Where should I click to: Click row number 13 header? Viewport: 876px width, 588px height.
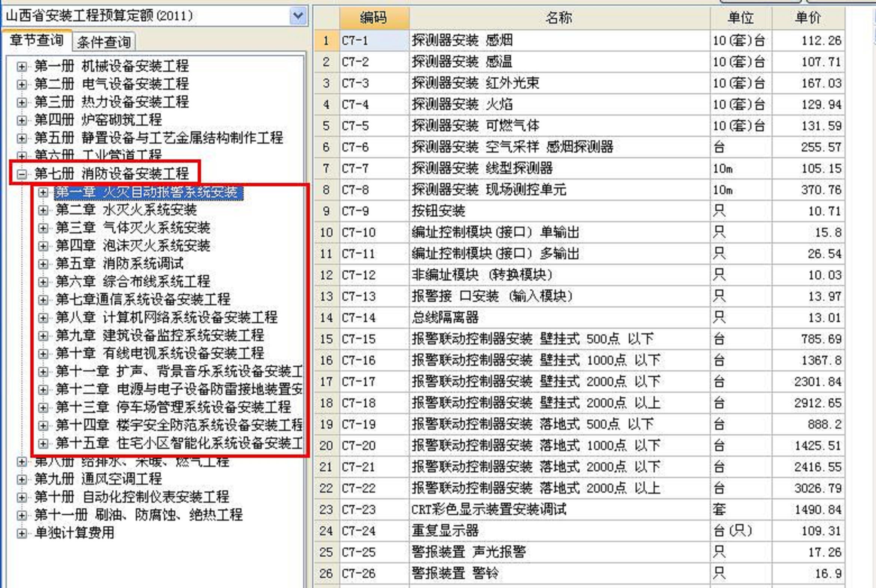[326, 297]
